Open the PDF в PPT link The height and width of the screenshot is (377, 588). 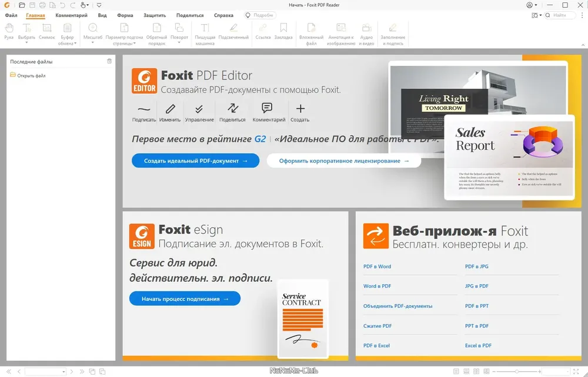(x=477, y=306)
